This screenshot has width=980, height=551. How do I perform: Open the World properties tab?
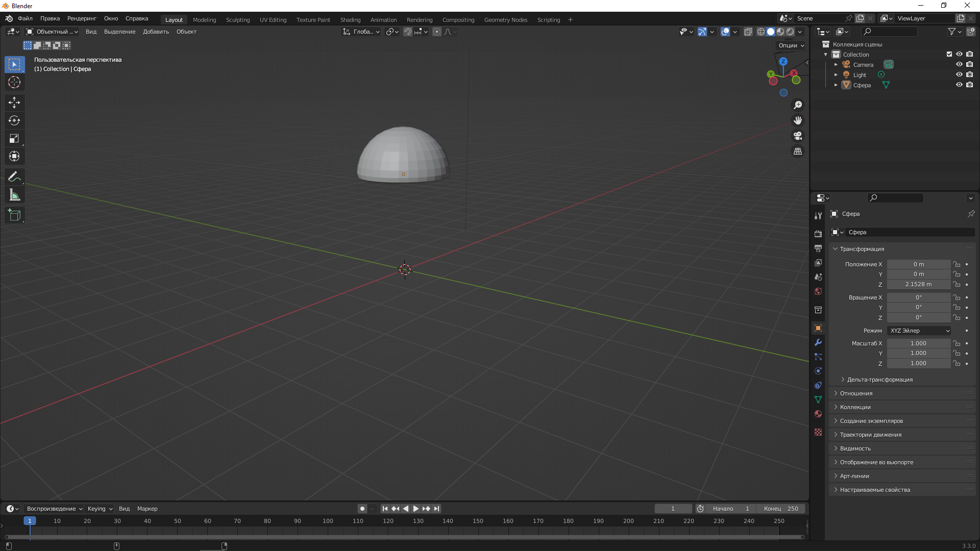pos(818,291)
